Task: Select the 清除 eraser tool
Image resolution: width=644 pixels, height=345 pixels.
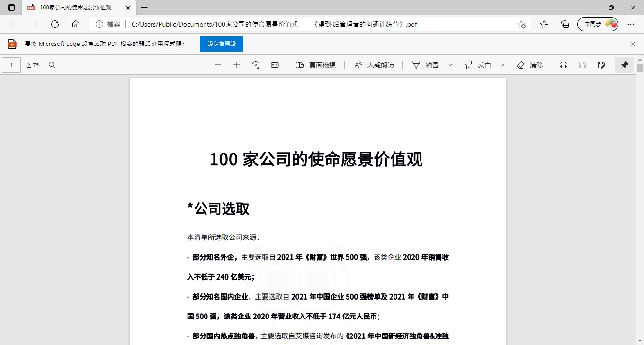Action: click(530, 65)
